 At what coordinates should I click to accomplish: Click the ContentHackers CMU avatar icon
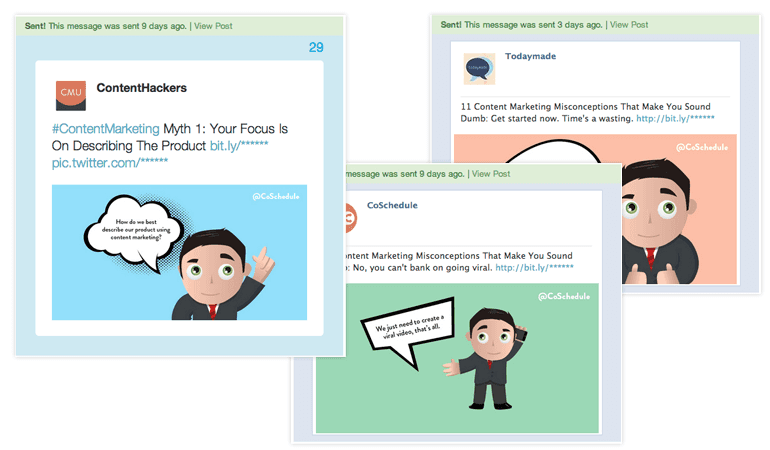tap(71, 95)
